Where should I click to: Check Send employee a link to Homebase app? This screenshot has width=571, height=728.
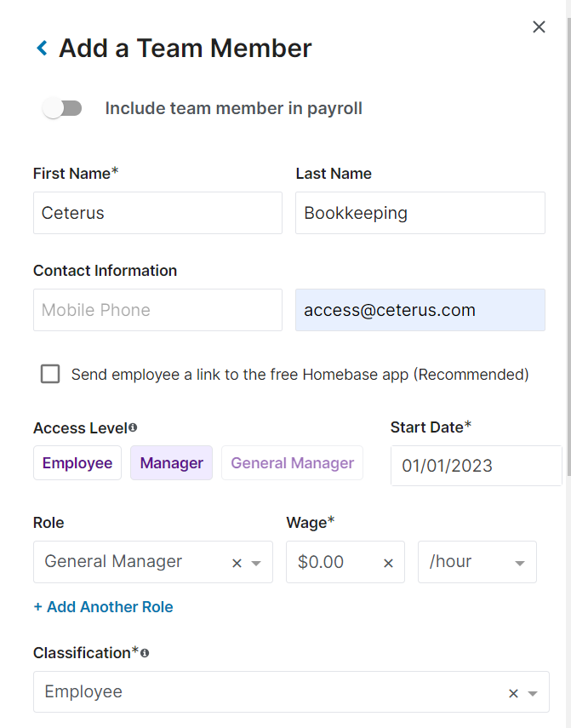(50, 374)
